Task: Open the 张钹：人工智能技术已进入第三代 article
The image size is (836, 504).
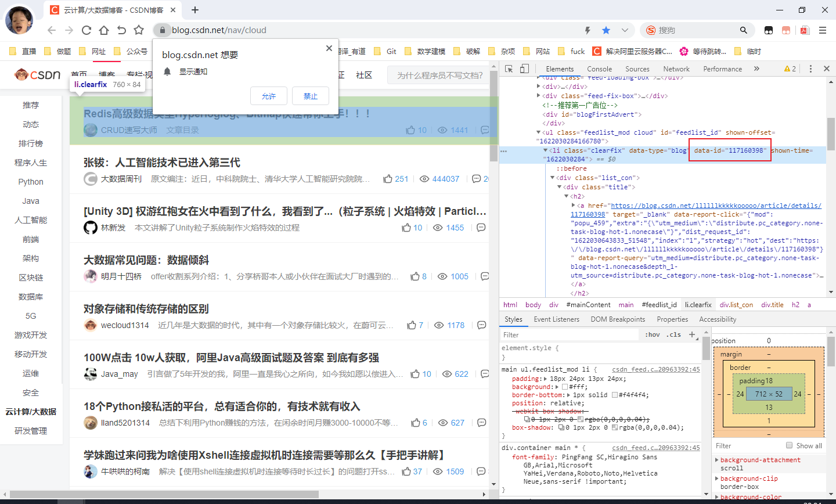Action: [162, 163]
